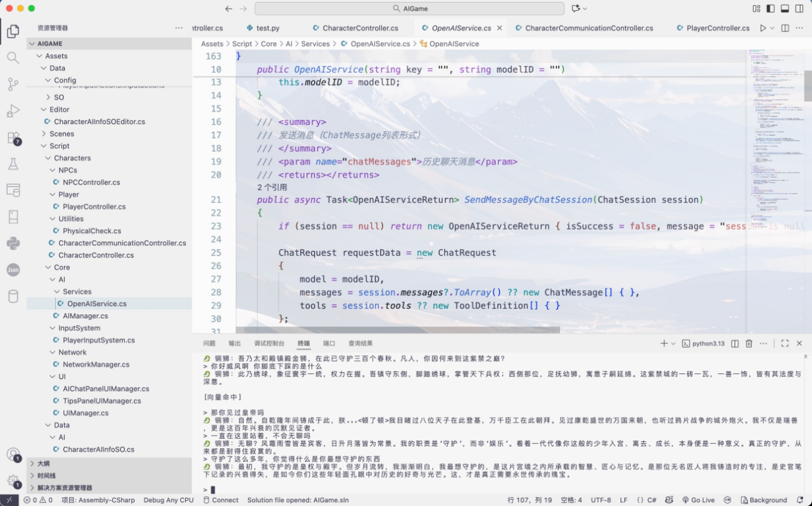Open the Extensions view with badge 7

13,138
